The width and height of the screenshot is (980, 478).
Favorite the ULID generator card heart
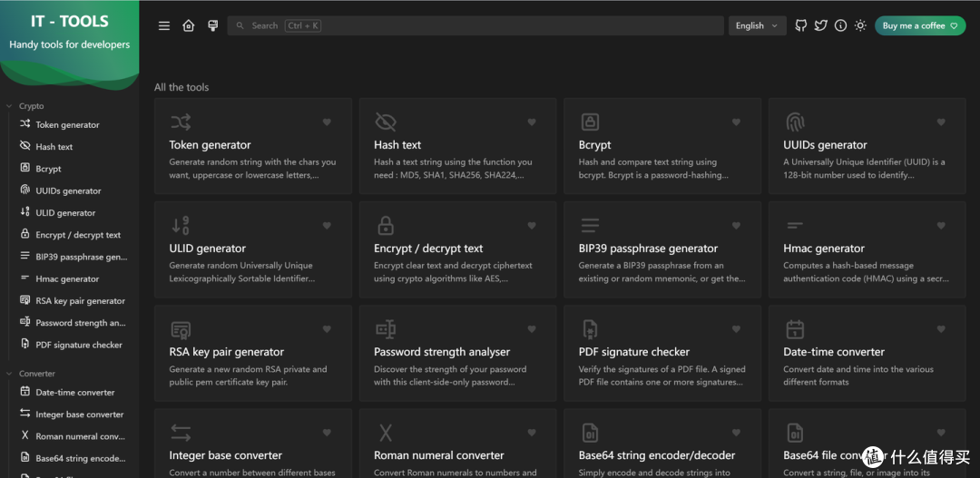(327, 226)
